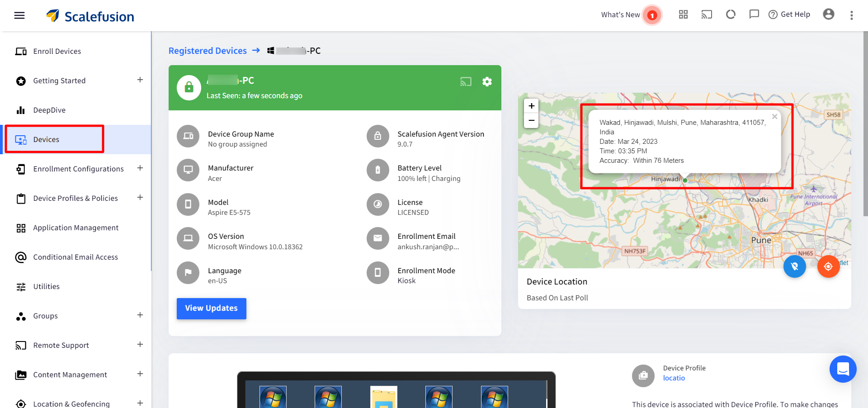868x408 pixels.
Task: Click the cast screen icon in header
Action: (x=707, y=14)
